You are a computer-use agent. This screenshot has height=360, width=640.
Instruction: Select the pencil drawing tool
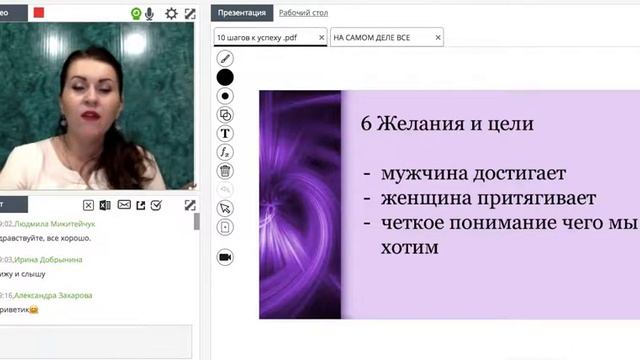tap(225, 58)
